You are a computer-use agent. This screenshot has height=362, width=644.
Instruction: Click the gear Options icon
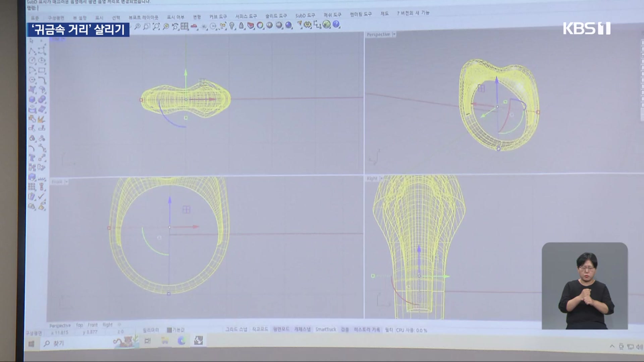[x=308, y=25]
